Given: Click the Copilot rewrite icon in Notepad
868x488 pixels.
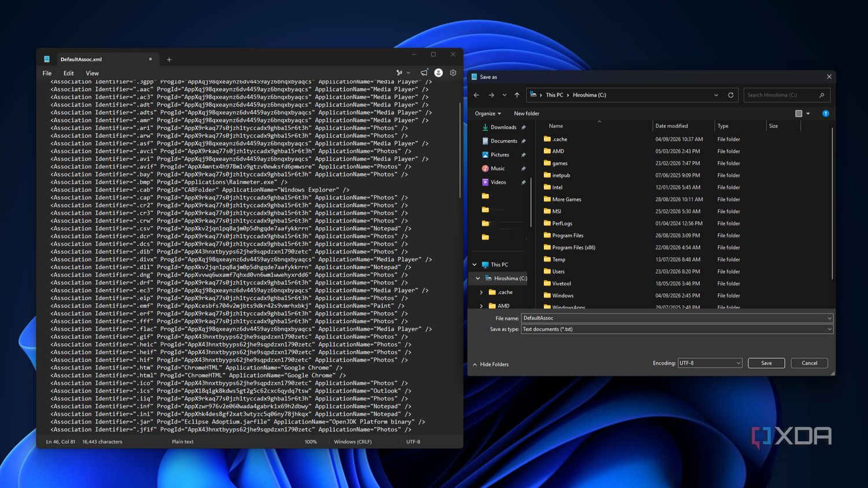Looking at the screenshot, I should pyautogui.click(x=399, y=73).
